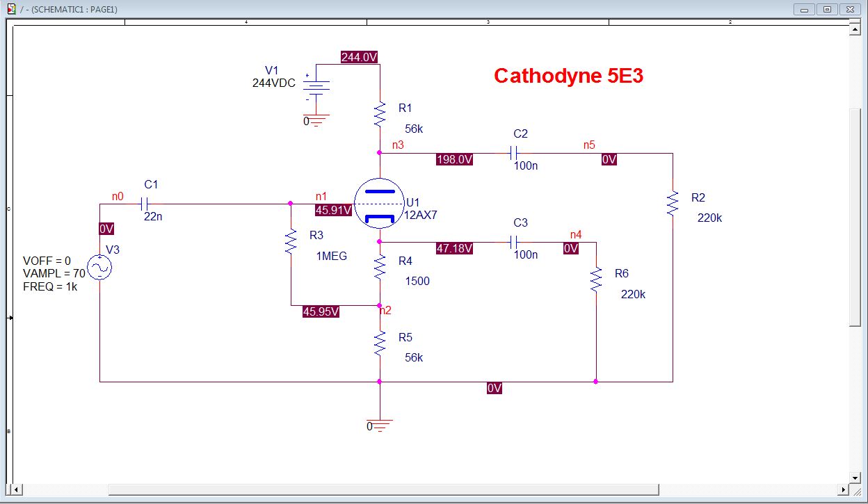Select capacitor C1 symbol
This screenshot has width=868, height=504.
click(x=144, y=204)
